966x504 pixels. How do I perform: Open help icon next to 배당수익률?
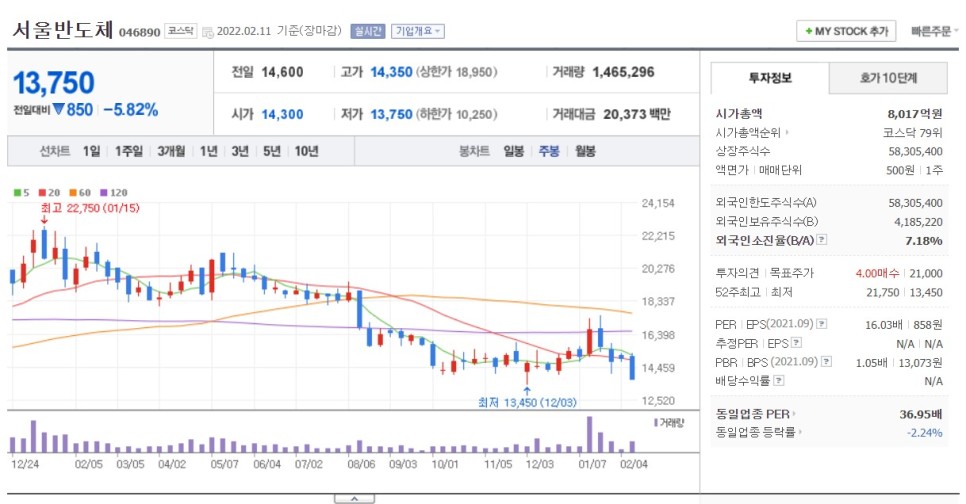click(x=779, y=381)
